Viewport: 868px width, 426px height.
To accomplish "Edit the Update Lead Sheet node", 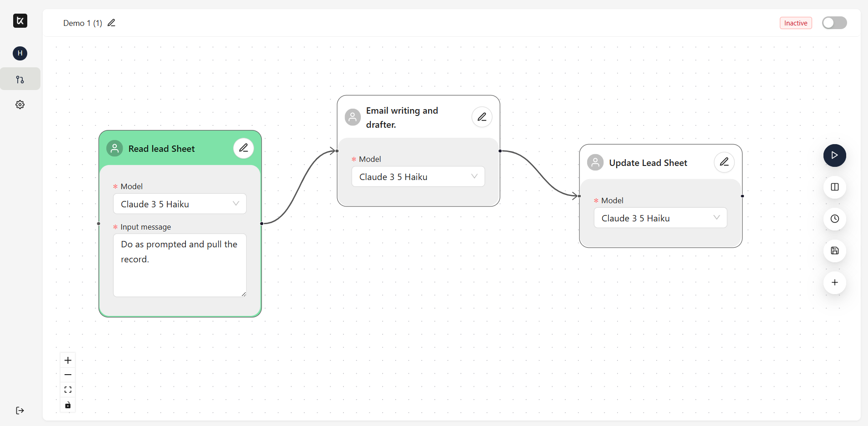I will 724,162.
